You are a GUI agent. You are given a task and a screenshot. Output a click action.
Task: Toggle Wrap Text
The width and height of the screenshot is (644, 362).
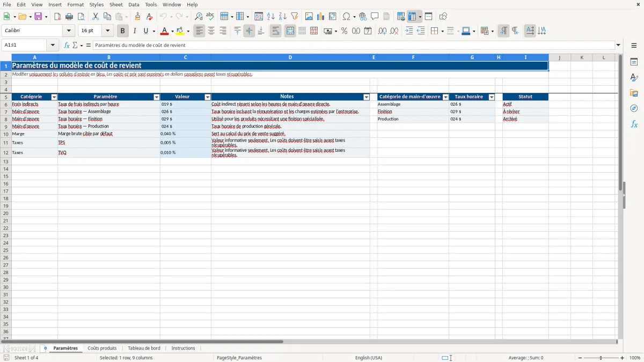pos(275,31)
